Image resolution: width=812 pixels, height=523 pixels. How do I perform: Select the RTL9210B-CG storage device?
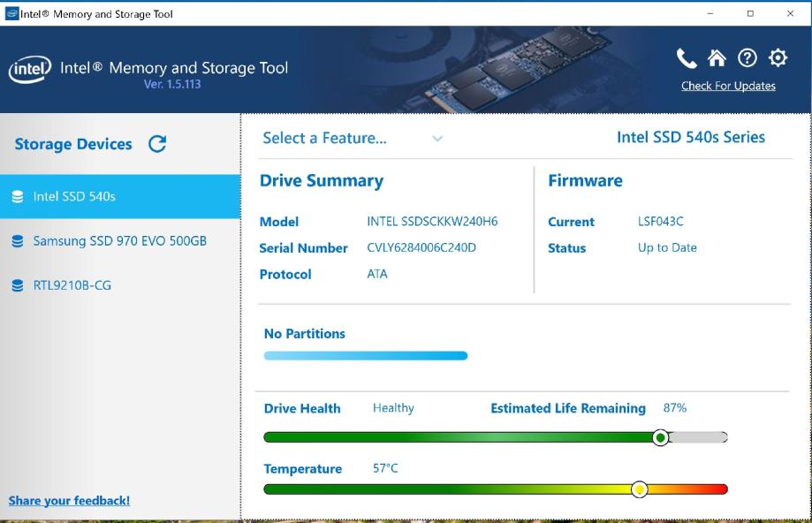72,285
